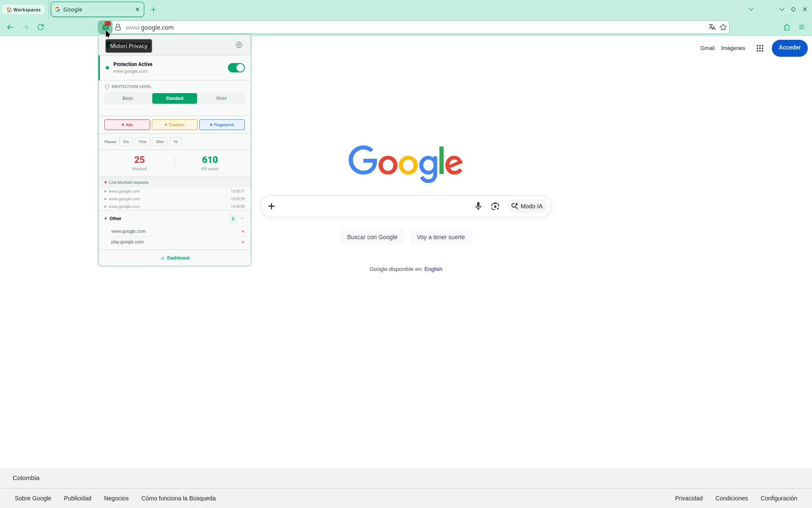
Task: Remove www.google.com from Other list
Action: click(243, 231)
